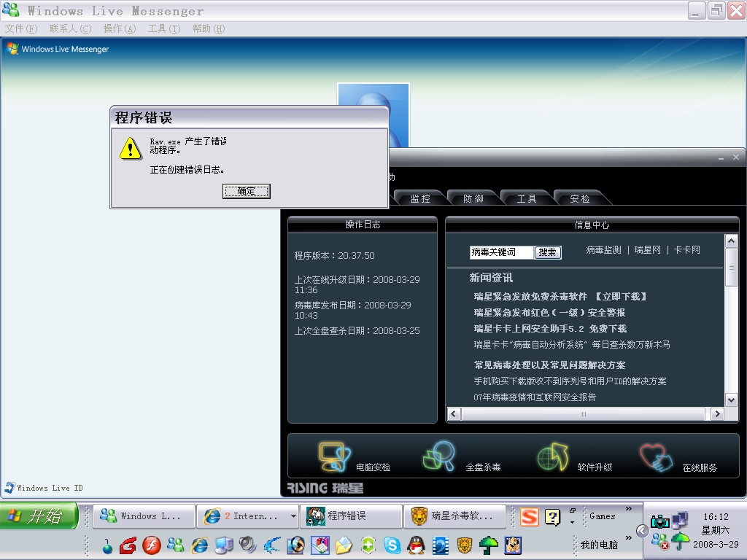Click the green shield plus quick-launch icon

368,545
